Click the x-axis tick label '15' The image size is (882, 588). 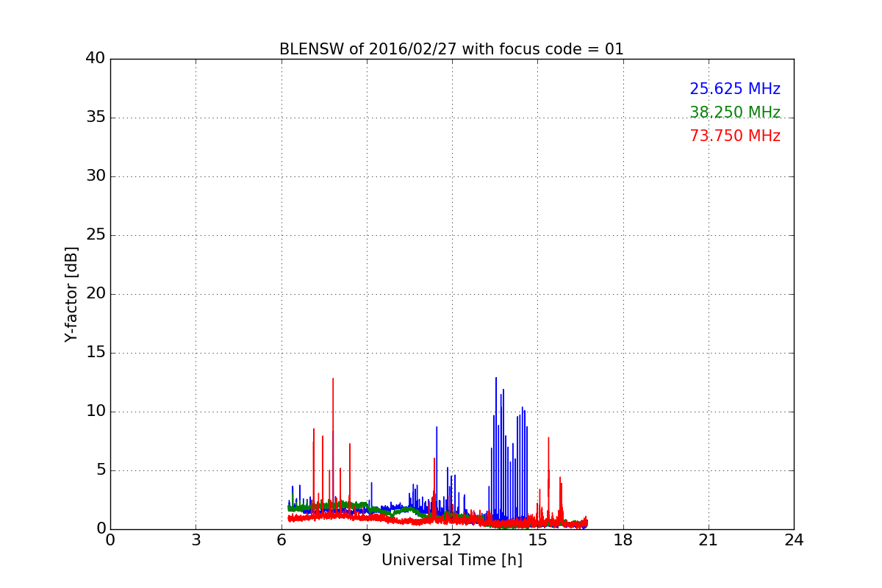coord(537,540)
